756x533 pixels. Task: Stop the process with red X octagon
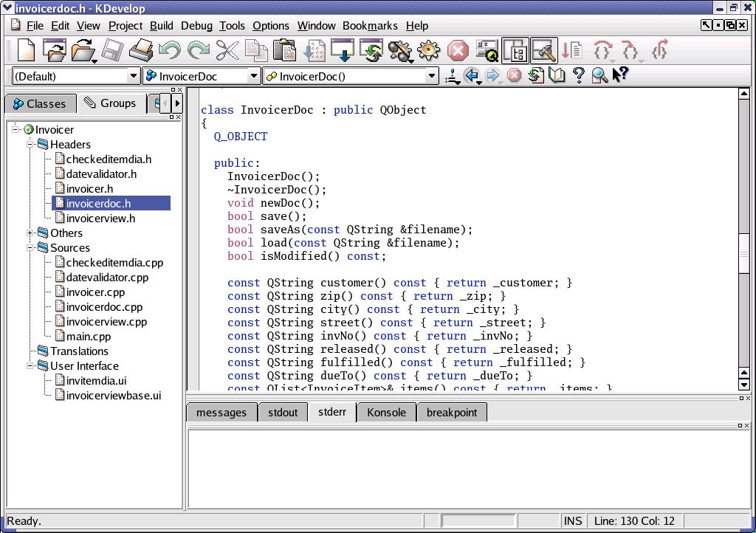[458, 50]
